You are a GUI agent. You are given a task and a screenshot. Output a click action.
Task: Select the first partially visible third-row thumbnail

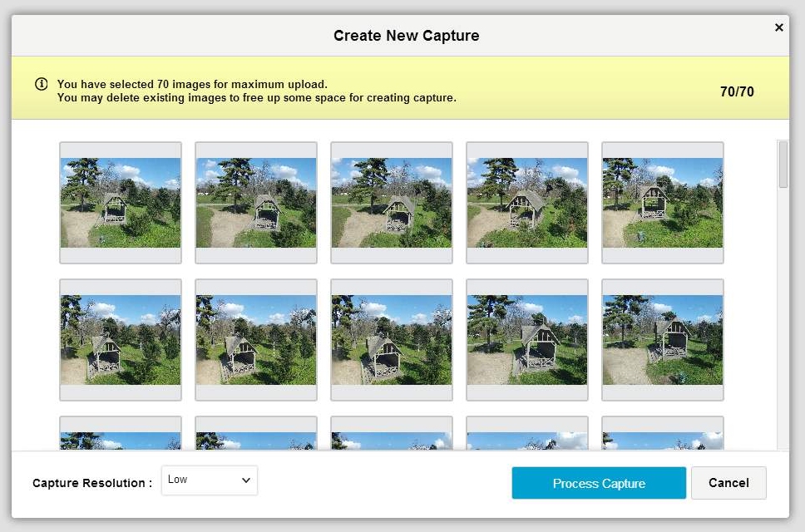coord(121,434)
